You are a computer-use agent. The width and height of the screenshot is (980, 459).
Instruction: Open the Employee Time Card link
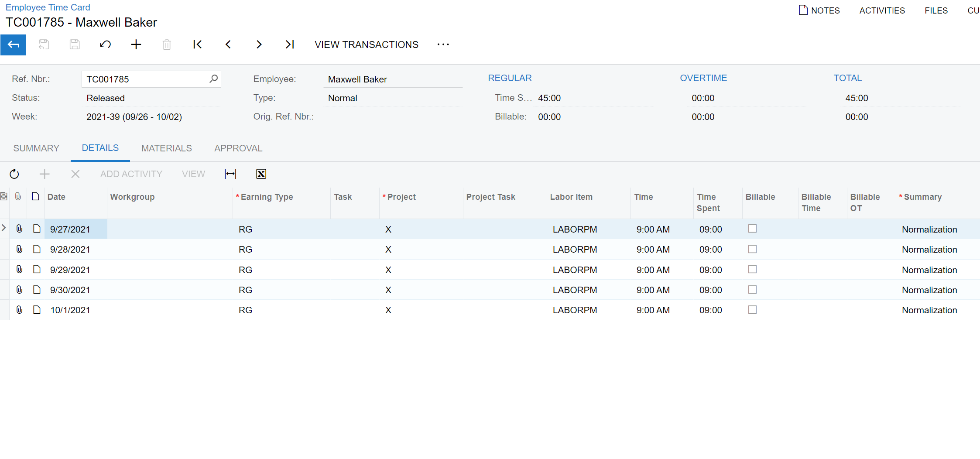point(48,7)
